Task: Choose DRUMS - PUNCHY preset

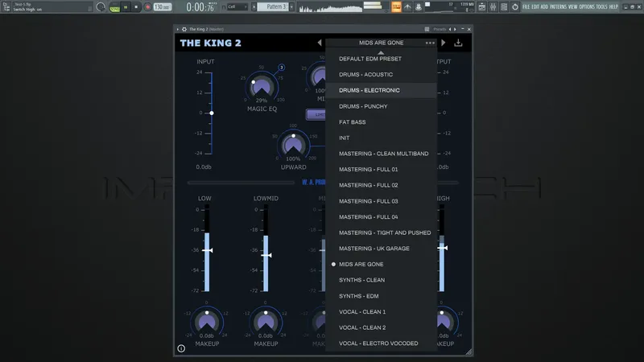Action: click(381, 106)
